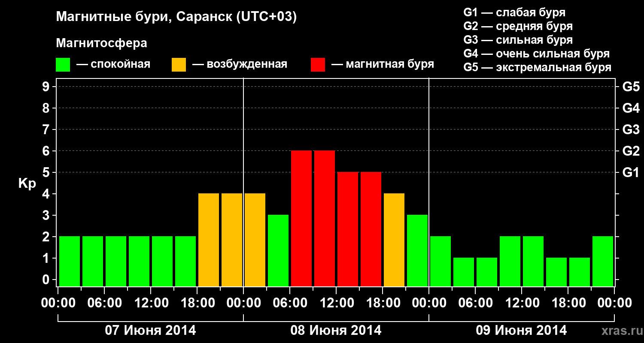Screen dimensions: 644x343
Task: Click the orange 'возбужденная' legend swatch
Action: point(179,65)
